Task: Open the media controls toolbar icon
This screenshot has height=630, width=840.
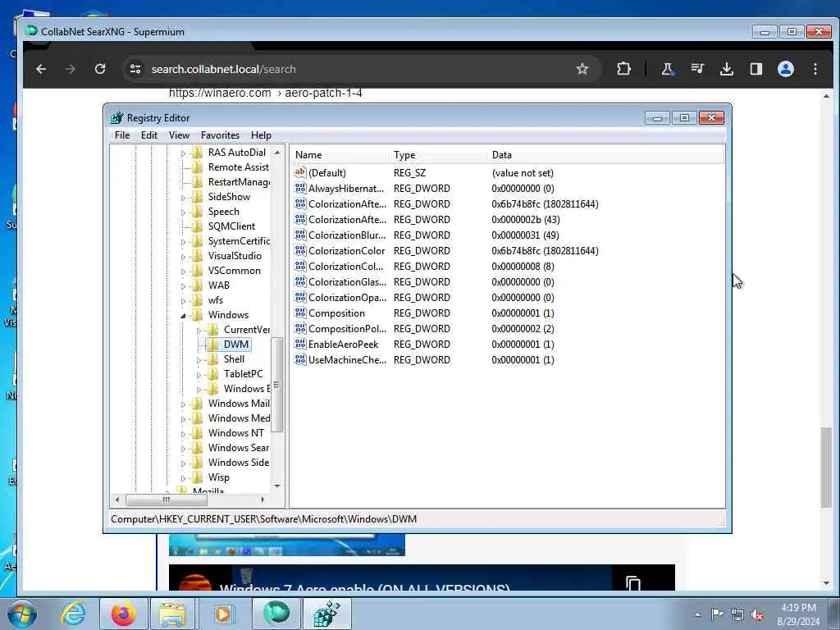Action: 697,69
